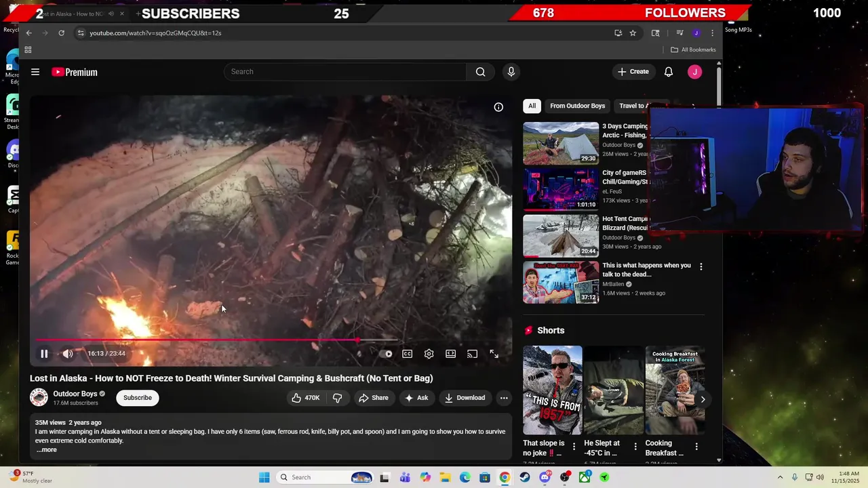Screen dimensions: 868x488
Task: Mute the tab via its speaker icon
Action: pyautogui.click(x=111, y=14)
